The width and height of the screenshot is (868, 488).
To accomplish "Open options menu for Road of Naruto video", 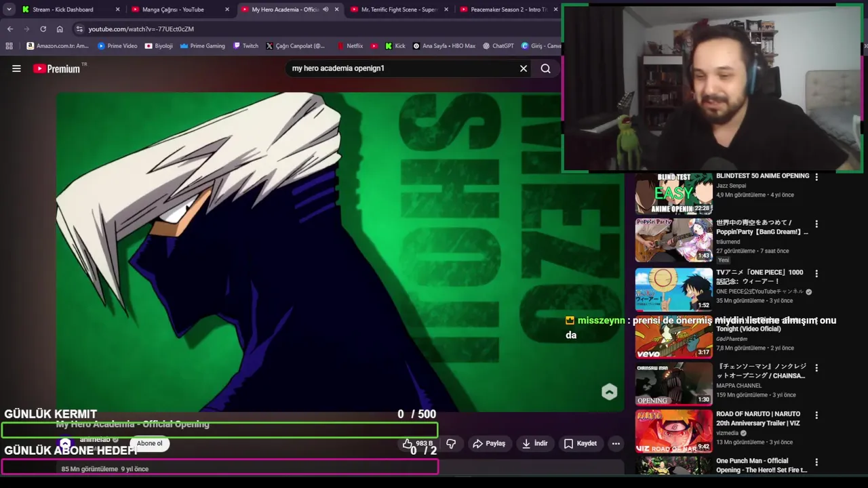I will (816, 415).
